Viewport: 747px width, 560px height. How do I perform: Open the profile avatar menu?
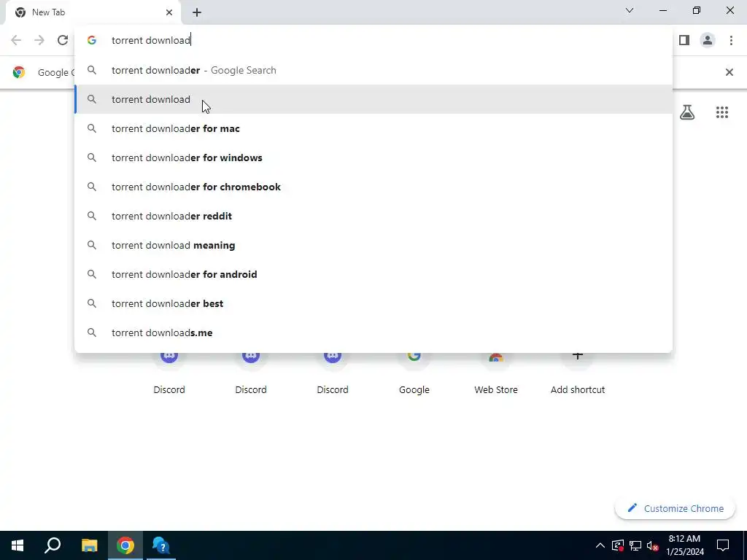[x=708, y=40]
